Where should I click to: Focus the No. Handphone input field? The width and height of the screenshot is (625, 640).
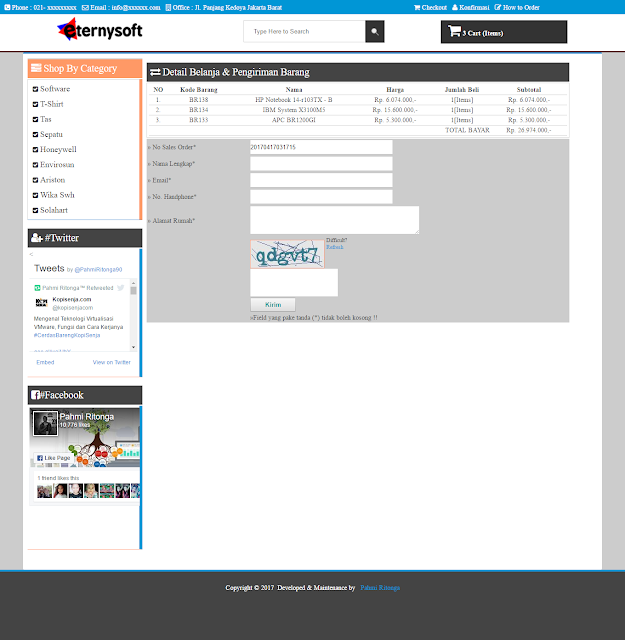[x=321, y=197]
